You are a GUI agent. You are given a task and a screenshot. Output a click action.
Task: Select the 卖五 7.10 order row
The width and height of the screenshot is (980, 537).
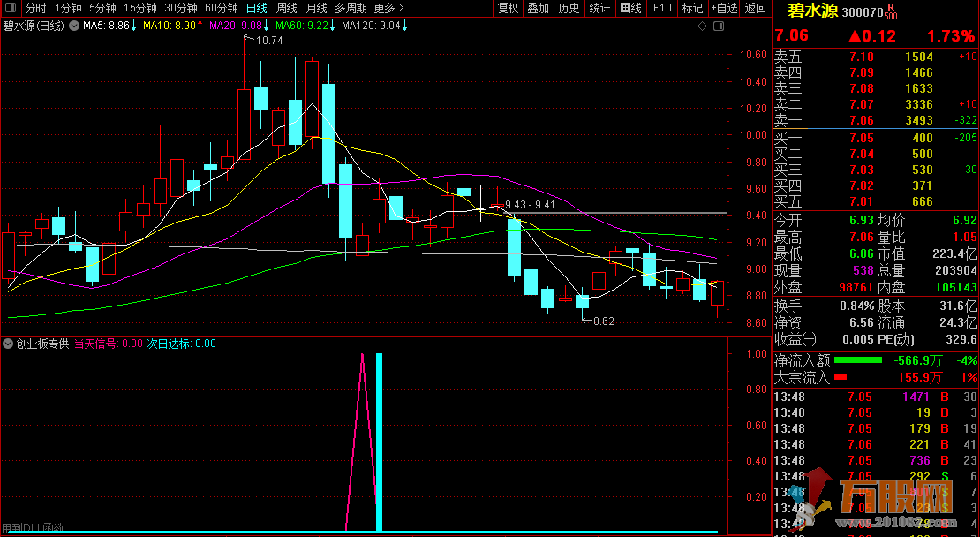tap(876, 57)
